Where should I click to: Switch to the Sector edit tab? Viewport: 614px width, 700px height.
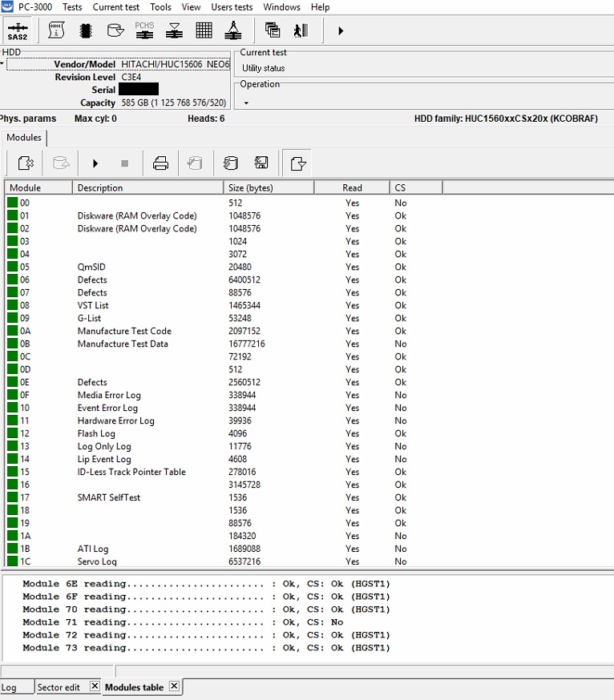tap(59, 687)
